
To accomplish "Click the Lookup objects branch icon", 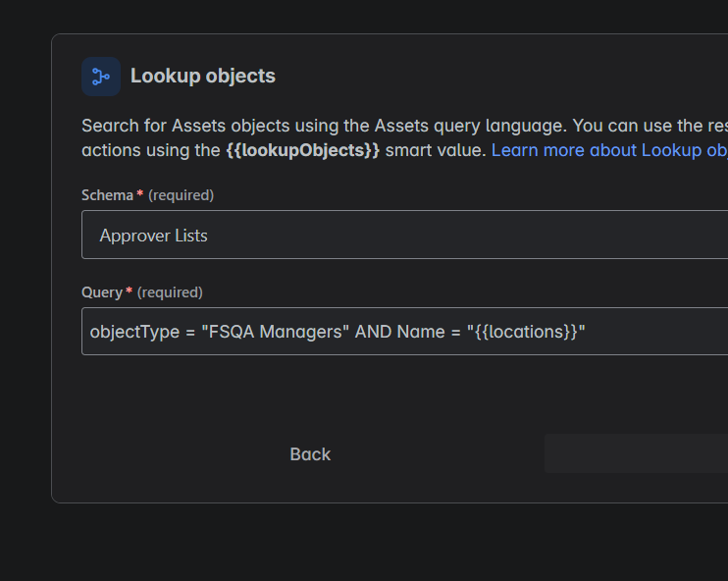I will [x=101, y=77].
